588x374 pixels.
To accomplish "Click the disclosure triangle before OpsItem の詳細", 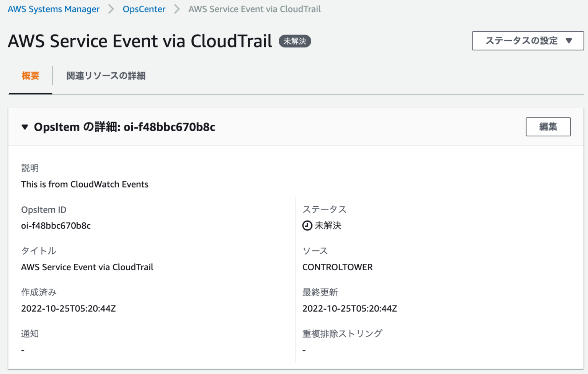I will click(x=24, y=127).
